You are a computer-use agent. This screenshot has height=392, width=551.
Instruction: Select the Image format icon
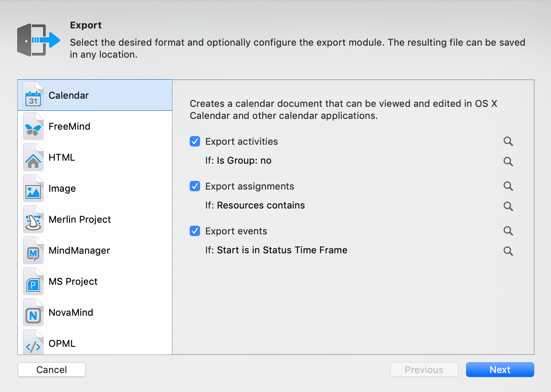tap(33, 188)
